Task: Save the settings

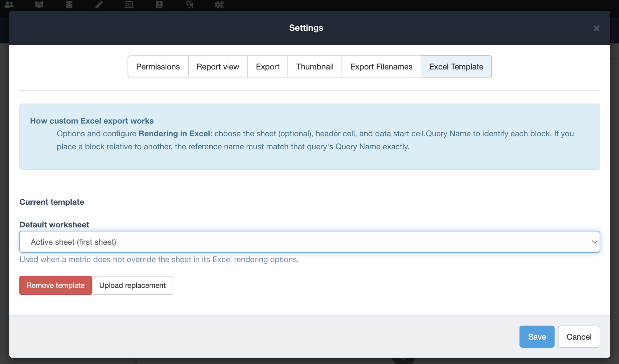Action: click(x=537, y=337)
